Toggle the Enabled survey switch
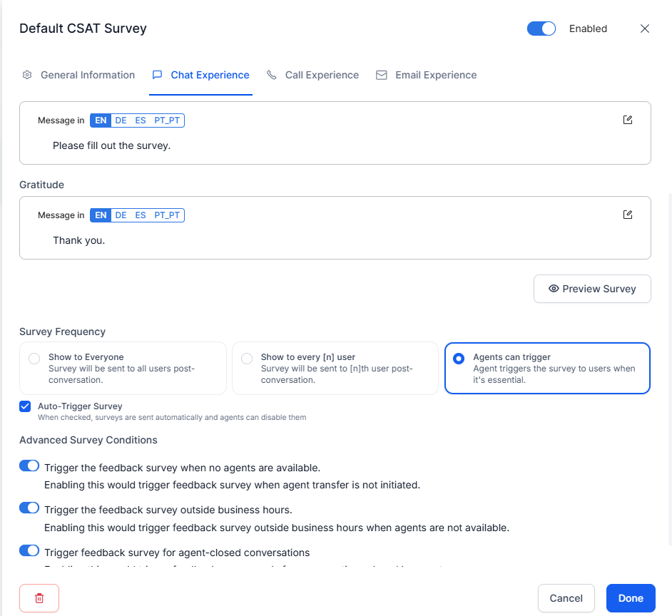This screenshot has width=672, height=616. [x=541, y=29]
